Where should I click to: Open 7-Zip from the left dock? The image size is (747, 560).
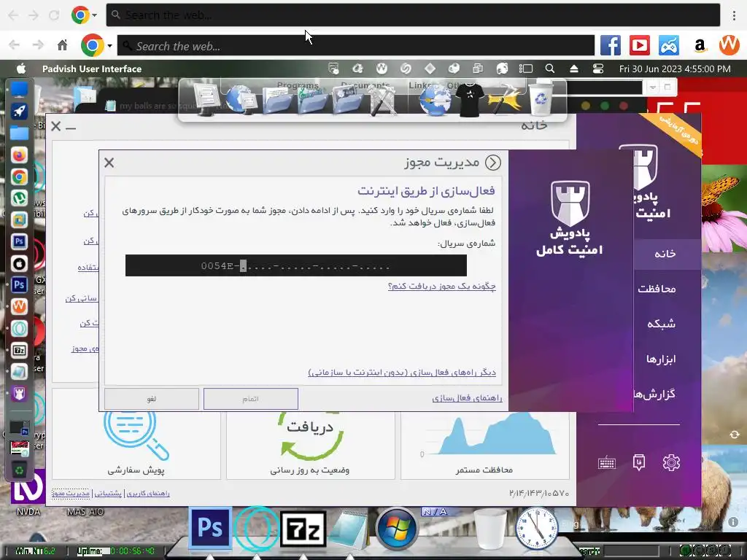tap(19, 351)
